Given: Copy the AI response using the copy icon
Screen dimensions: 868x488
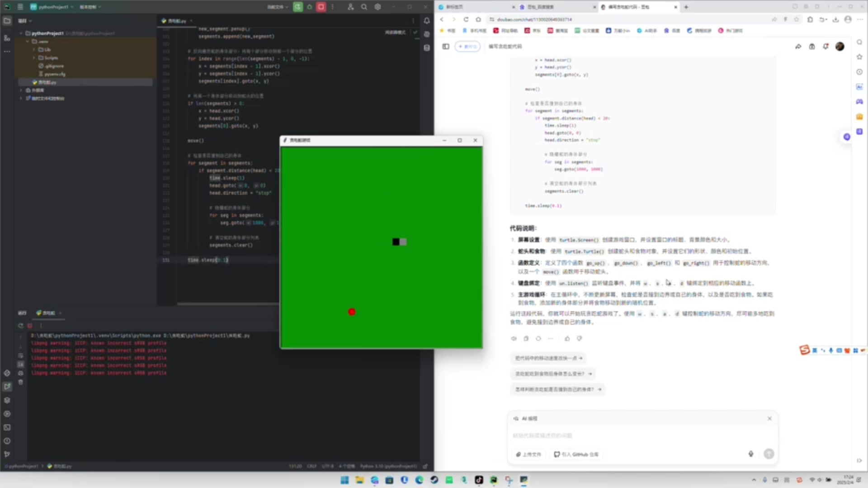Looking at the screenshot, I should [526, 338].
